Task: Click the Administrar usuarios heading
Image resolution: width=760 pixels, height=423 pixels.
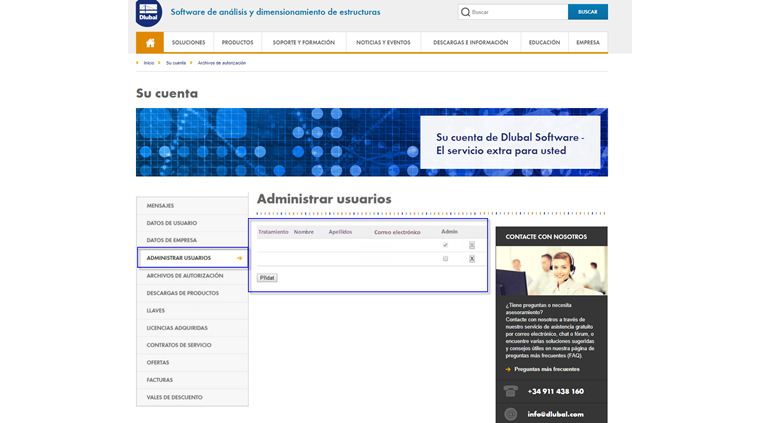Action: coord(324,199)
